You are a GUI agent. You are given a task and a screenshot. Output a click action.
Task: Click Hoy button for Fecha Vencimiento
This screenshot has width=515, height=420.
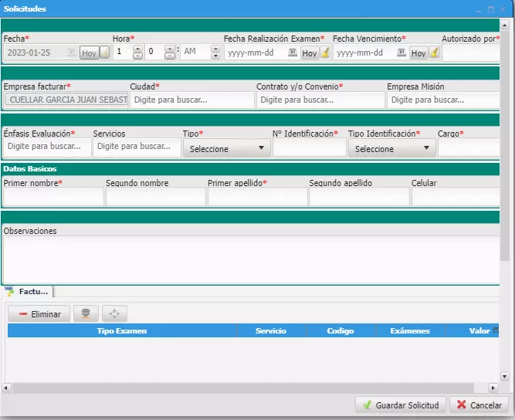(x=418, y=53)
